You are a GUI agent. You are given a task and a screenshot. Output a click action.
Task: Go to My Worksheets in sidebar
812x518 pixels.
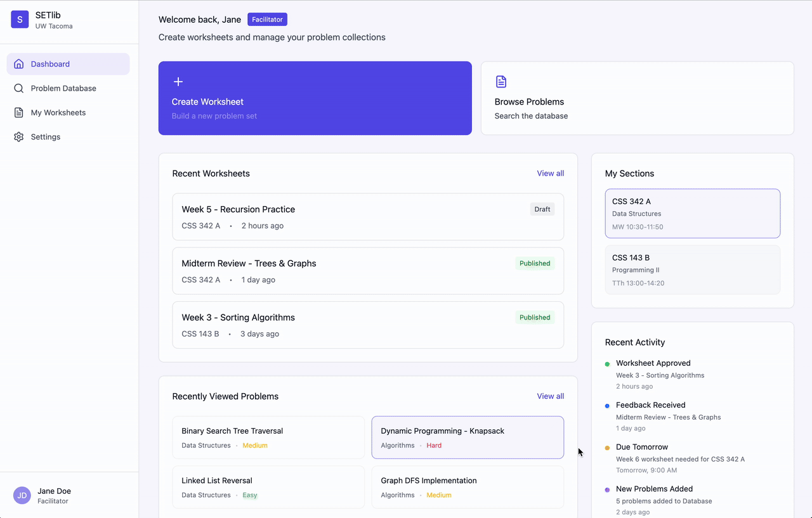coord(58,113)
